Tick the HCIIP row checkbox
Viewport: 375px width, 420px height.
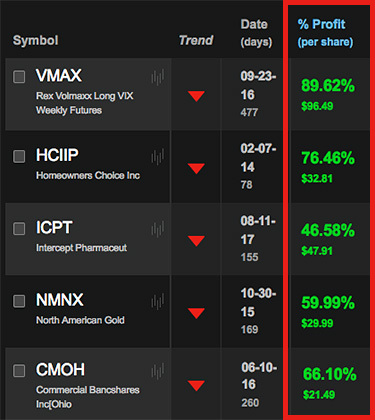coord(19,156)
